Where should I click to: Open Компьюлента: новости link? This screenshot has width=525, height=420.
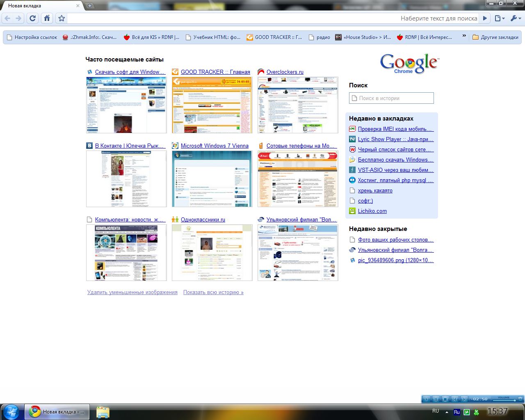130,219
